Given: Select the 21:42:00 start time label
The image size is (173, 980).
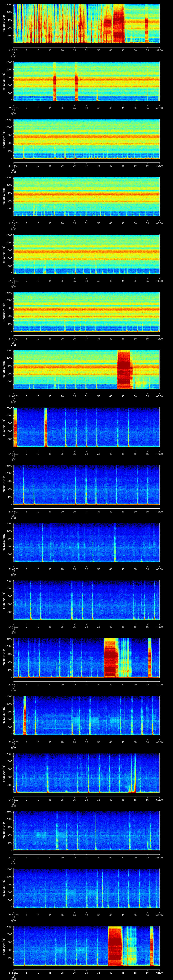Looking at the screenshot, I should (13, 396).
